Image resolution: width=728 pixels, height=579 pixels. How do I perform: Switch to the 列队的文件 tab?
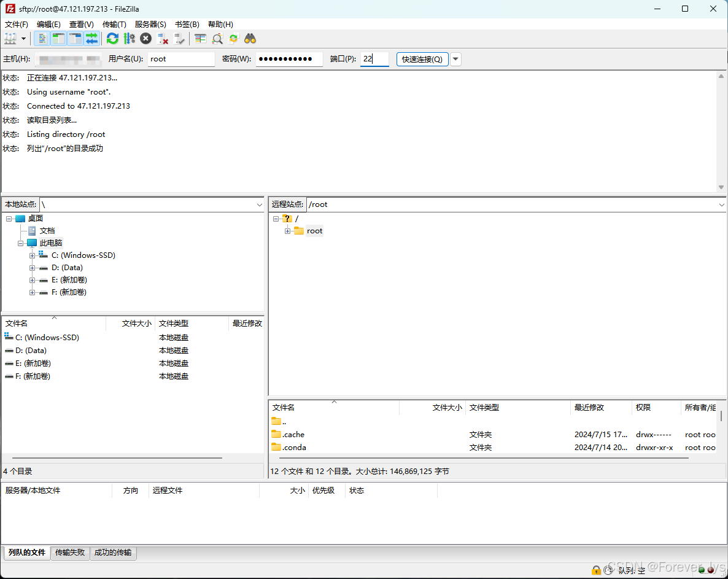coord(27,553)
